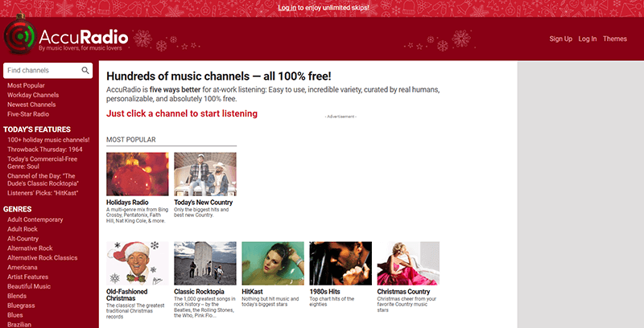Screen dimensions: 644x328
Task: Select Adult Contemporary genre
Action: [x=35, y=219]
